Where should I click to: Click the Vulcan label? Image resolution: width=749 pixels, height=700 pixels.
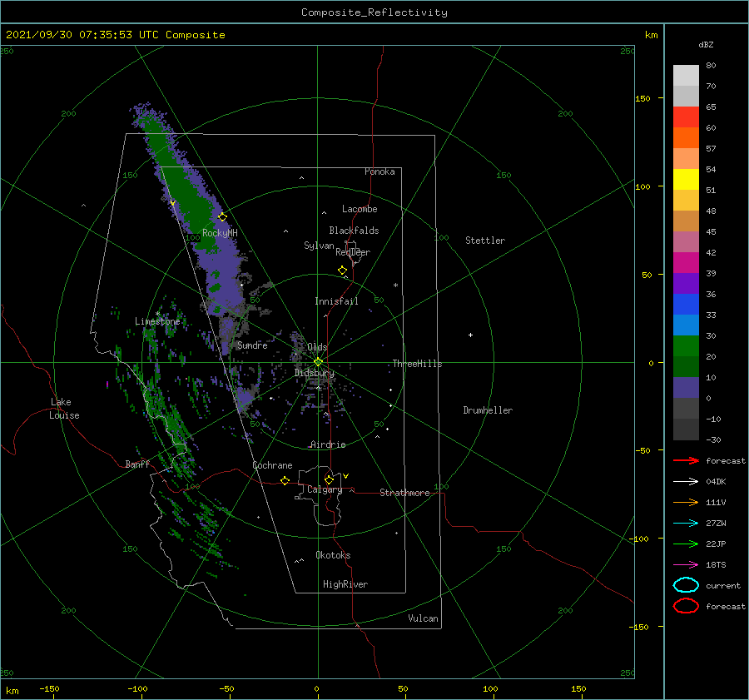[x=423, y=618]
